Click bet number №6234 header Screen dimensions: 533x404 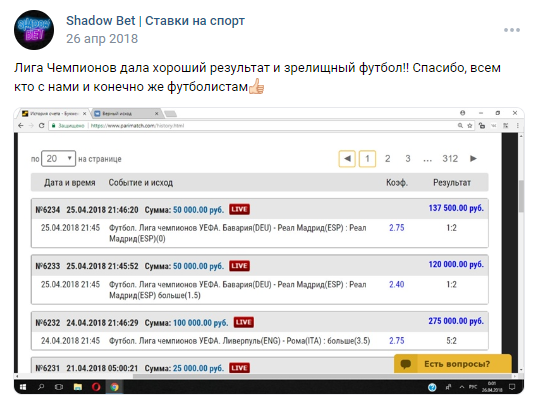click(x=48, y=210)
